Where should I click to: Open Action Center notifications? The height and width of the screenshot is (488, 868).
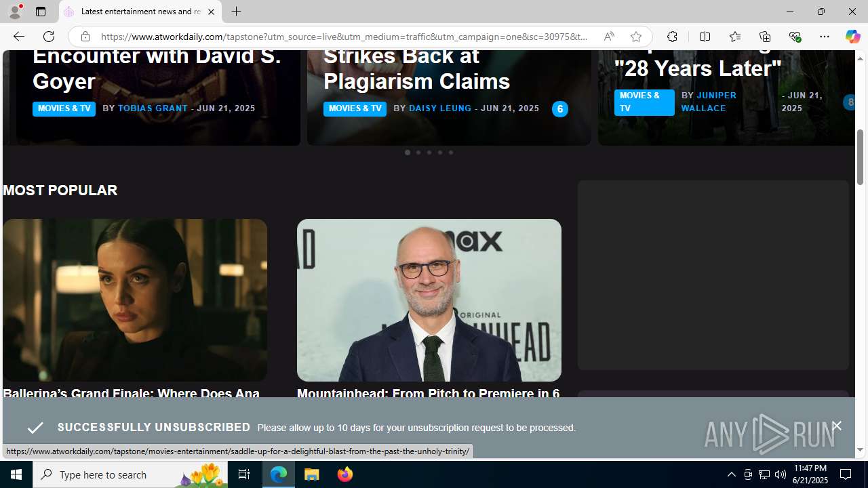(x=846, y=474)
